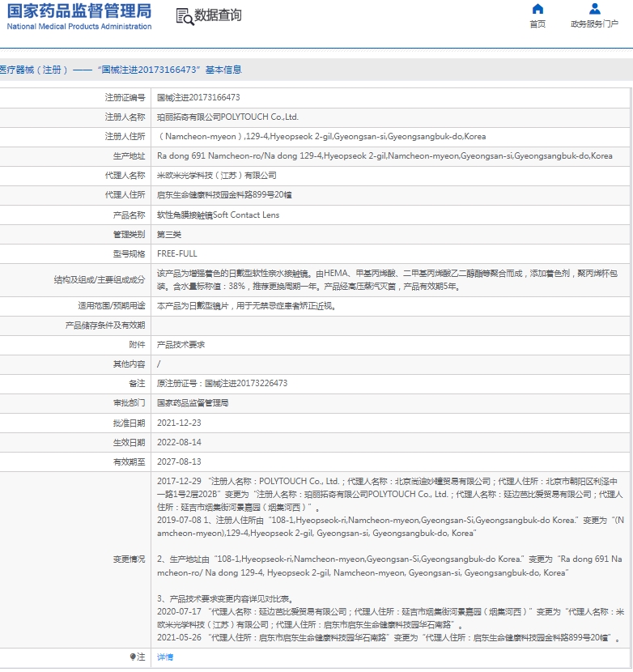Select the change item 3、产品技术要求变更内容详见对比表
Viewport: 633px width, 672px height.
pyautogui.click(x=225, y=599)
